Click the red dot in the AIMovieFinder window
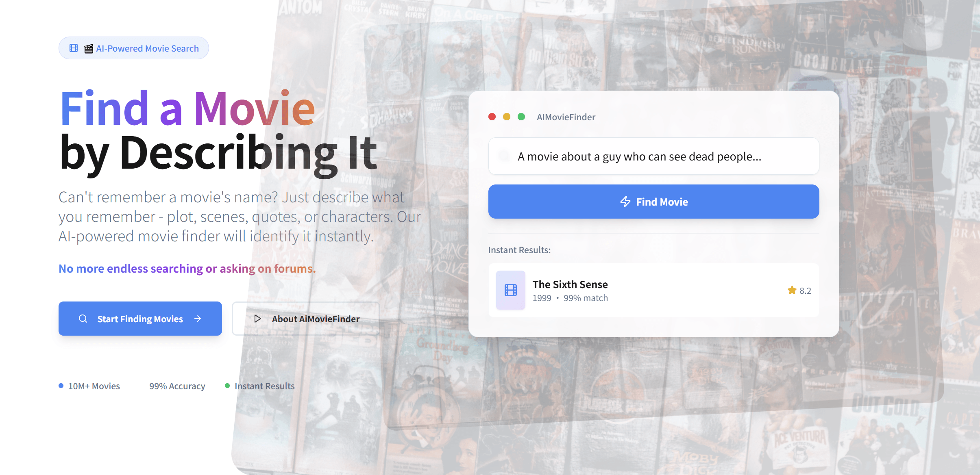Screen dimensions: 980x475 click(x=492, y=117)
